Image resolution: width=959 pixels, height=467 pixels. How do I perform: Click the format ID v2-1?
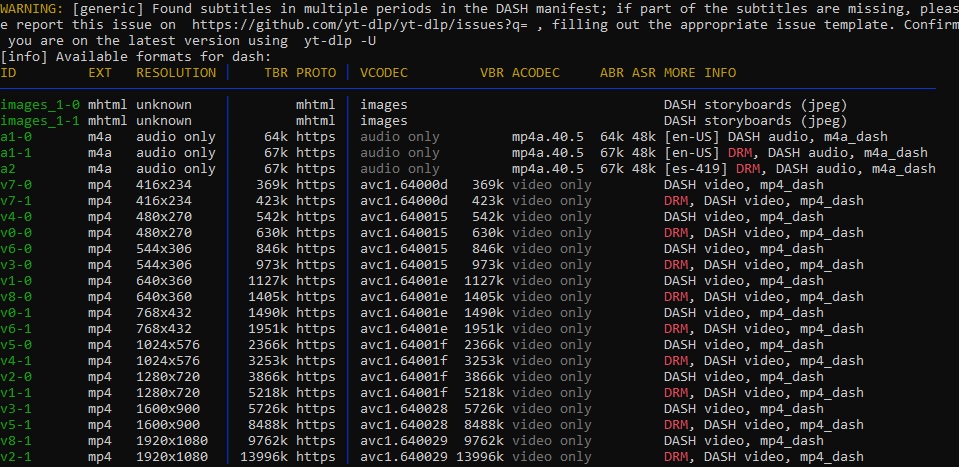tap(16, 457)
